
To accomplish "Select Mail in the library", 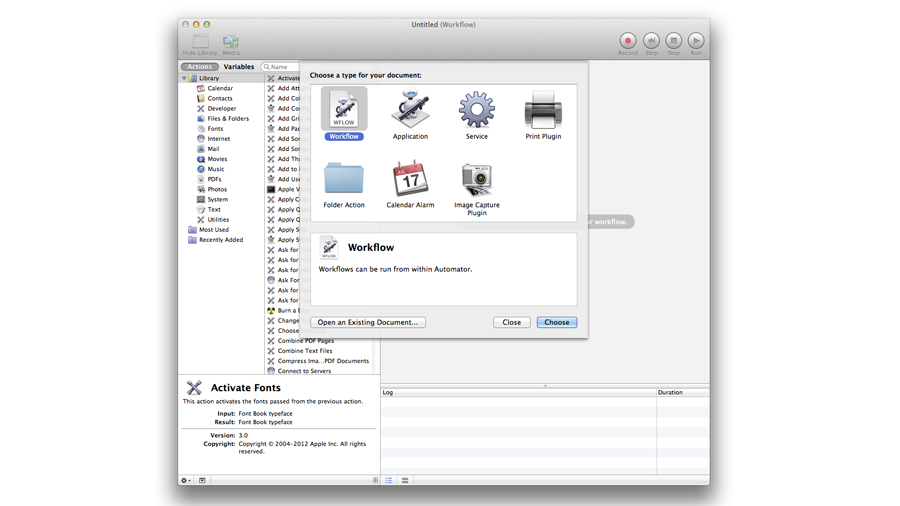I will click(213, 149).
